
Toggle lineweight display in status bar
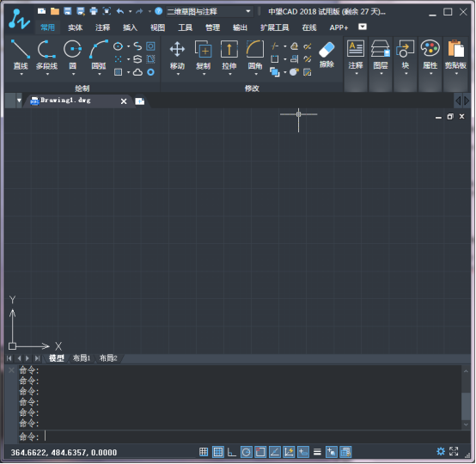point(317,452)
